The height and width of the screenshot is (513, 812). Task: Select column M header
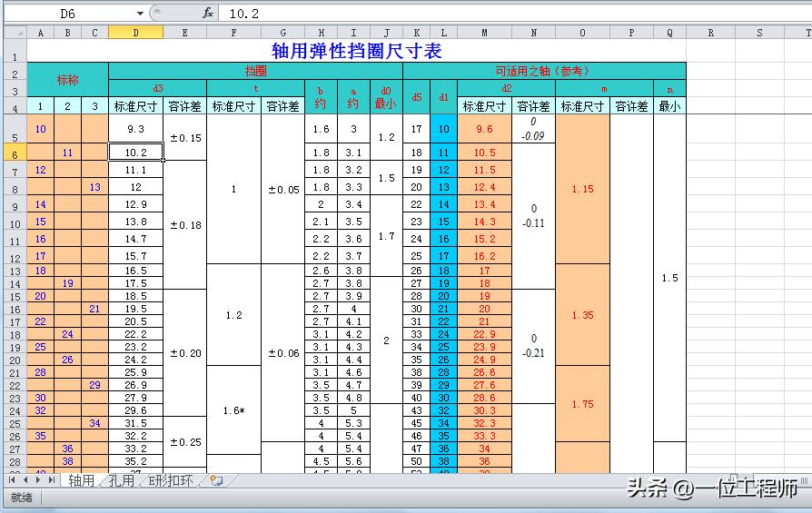pos(484,33)
